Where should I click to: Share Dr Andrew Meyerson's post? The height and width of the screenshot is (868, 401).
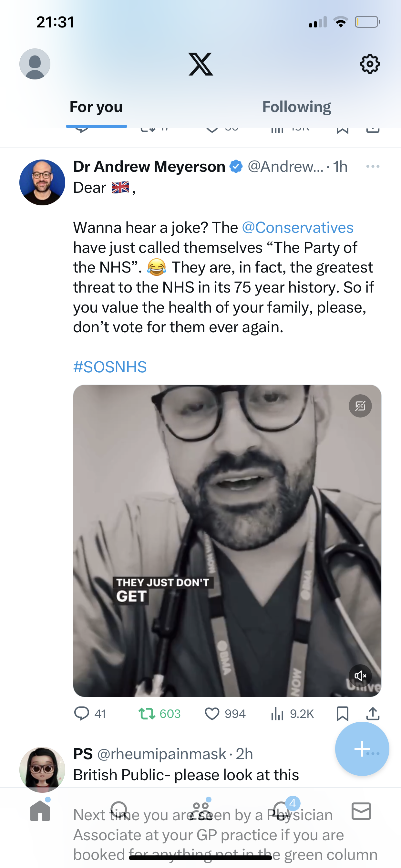(x=373, y=713)
